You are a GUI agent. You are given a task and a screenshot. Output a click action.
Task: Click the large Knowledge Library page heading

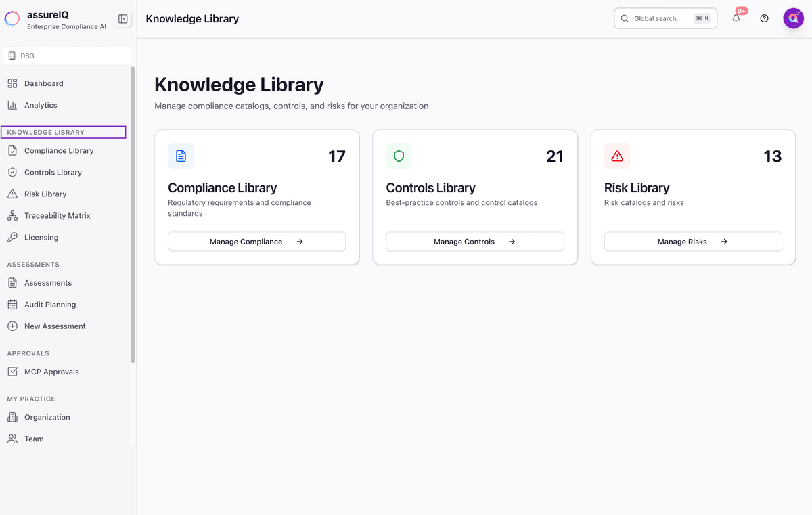click(239, 85)
